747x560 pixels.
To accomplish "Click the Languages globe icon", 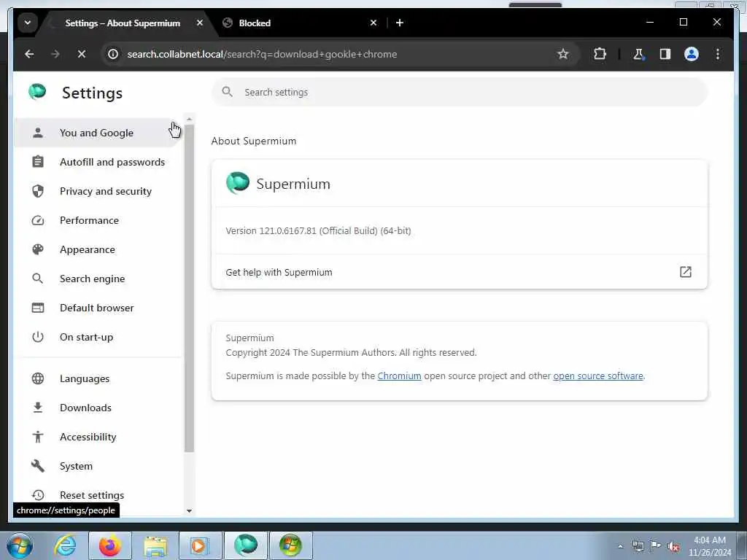I will pos(38,378).
